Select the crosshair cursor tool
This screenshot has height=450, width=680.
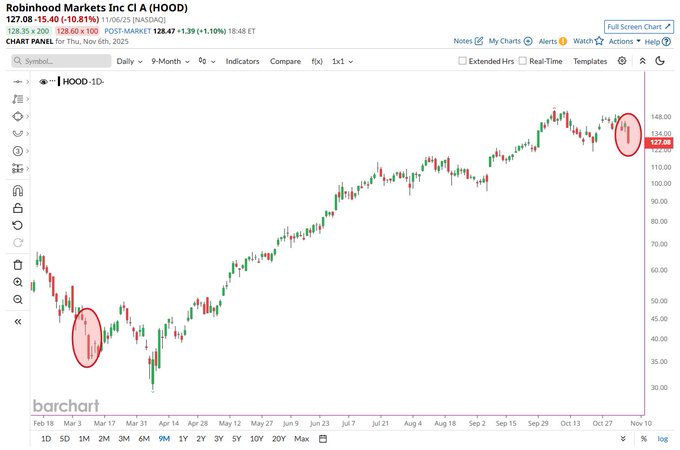[x=17, y=82]
